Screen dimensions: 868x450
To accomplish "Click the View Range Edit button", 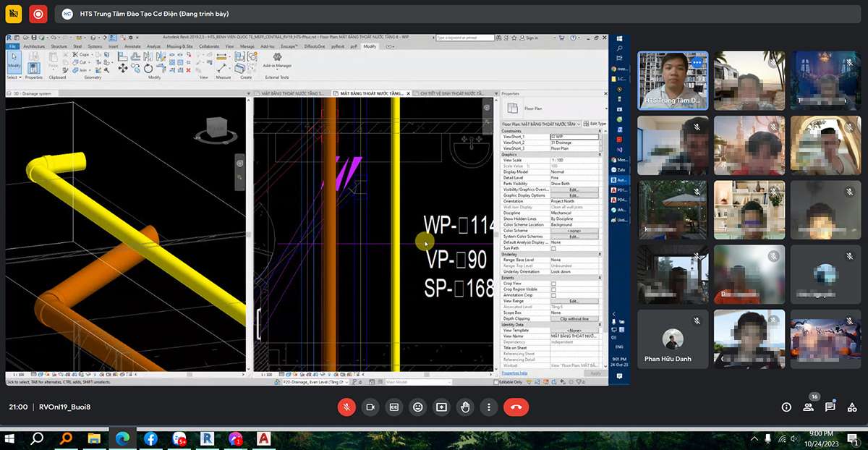I will click(574, 301).
